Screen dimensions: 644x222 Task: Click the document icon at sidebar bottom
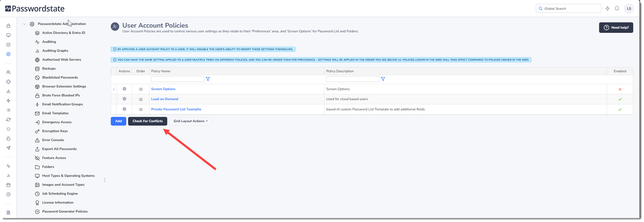tap(8, 213)
